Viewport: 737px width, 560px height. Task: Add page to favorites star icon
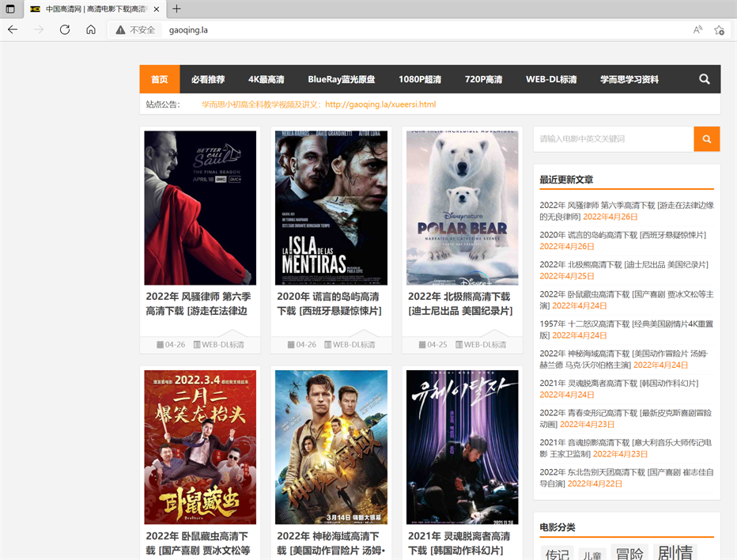pyautogui.click(x=719, y=30)
